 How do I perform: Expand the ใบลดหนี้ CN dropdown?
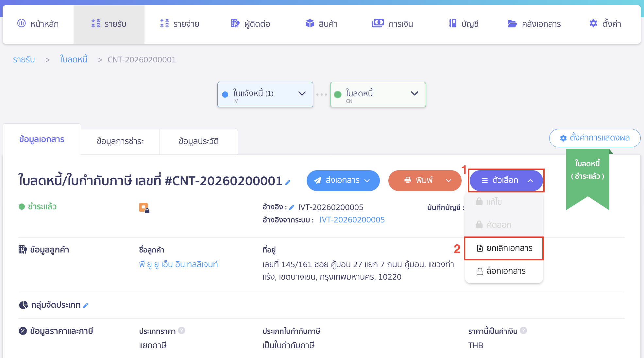click(x=415, y=94)
